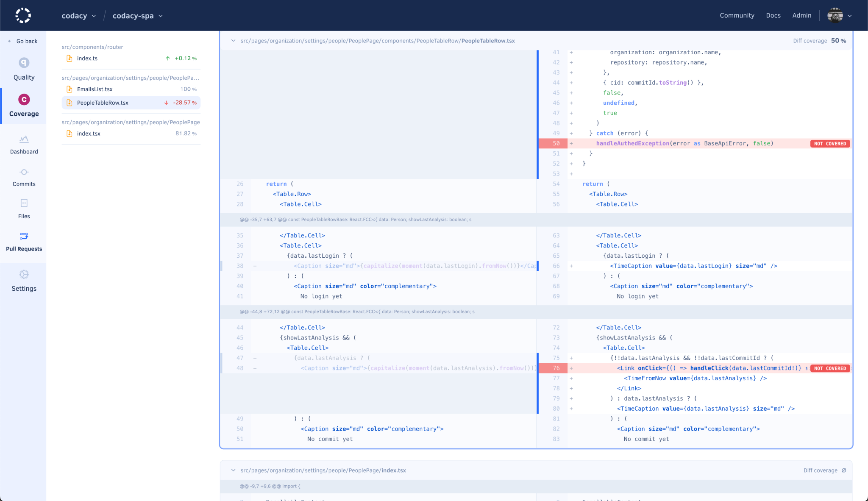The height and width of the screenshot is (501, 868).
Task: Collapse the PeopleTableRow.tsx diff panel
Action: (233, 40)
